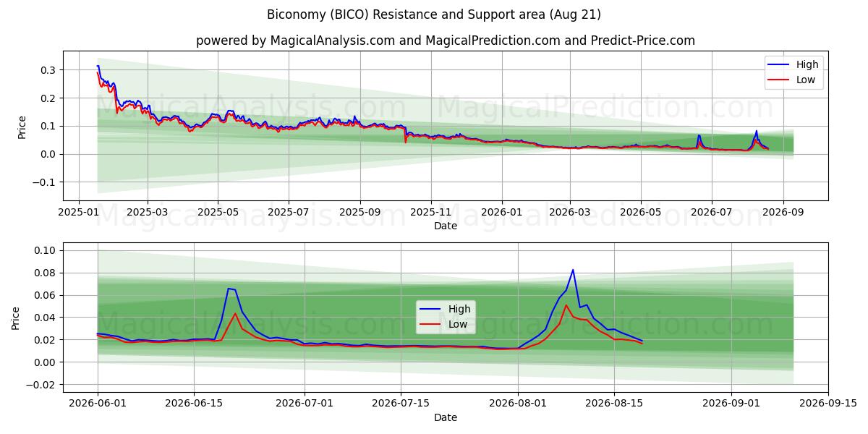Click the '2025-07' tick label
The width and height of the screenshot is (868, 434).
click(x=289, y=213)
